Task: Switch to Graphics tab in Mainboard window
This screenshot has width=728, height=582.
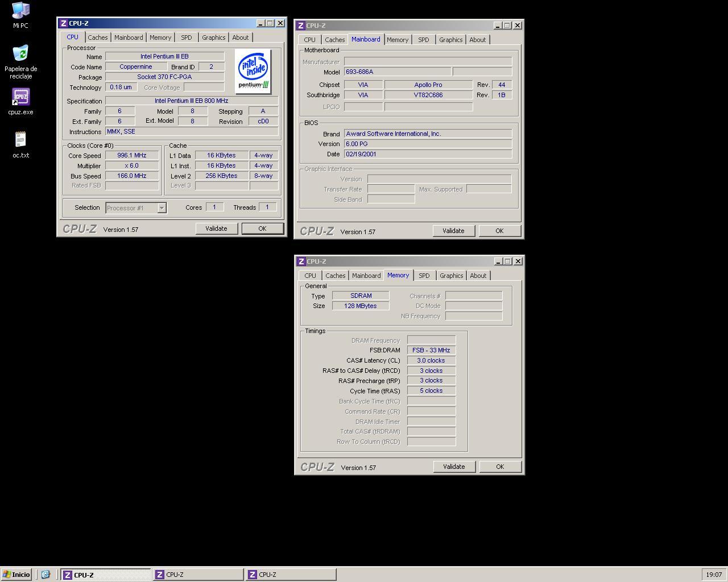Action: click(451, 40)
